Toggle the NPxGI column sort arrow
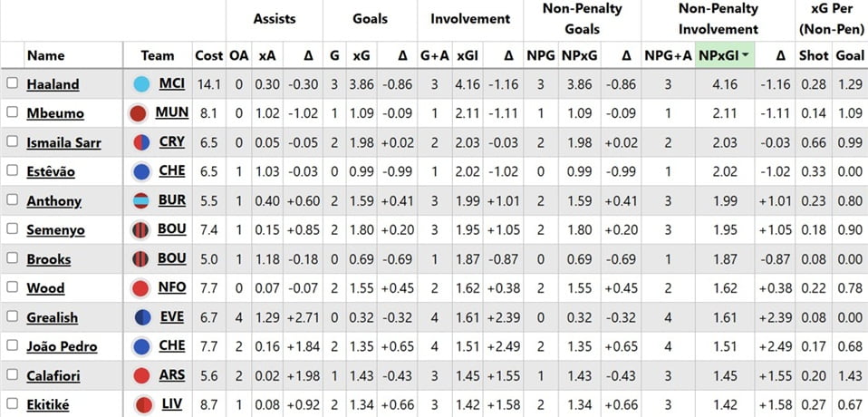This screenshot has height=417, width=868. (745, 55)
